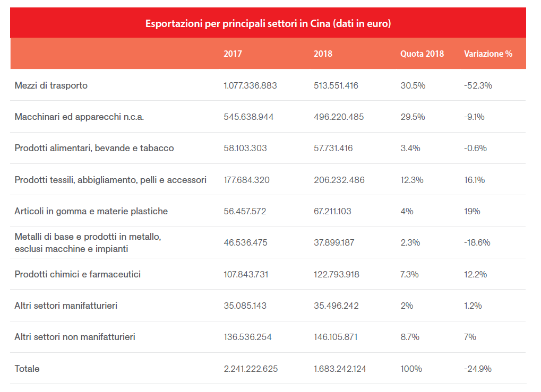The width and height of the screenshot is (541, 392).
Task: Select the 2017 column header
Action: coord(233,54)
